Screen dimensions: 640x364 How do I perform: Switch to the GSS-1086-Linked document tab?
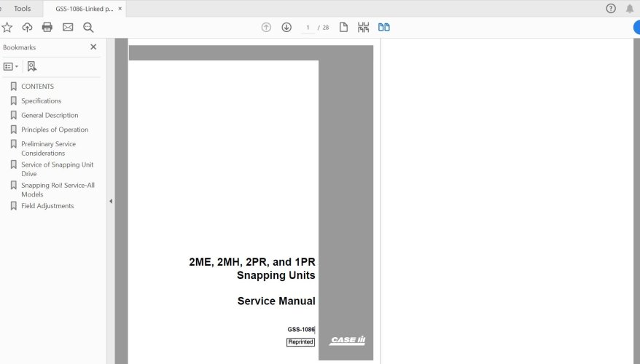coord(84,9)
